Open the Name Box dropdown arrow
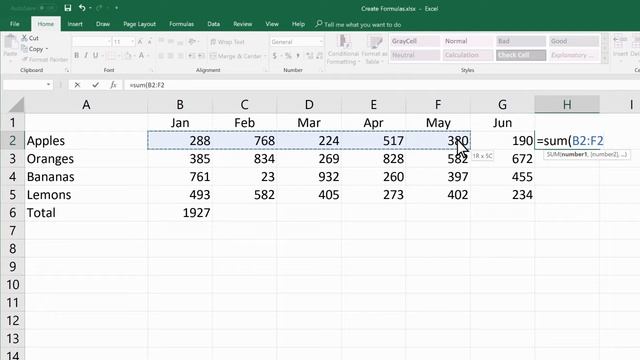The height and width of the screenshot is (360, 640). coord(48,85)
